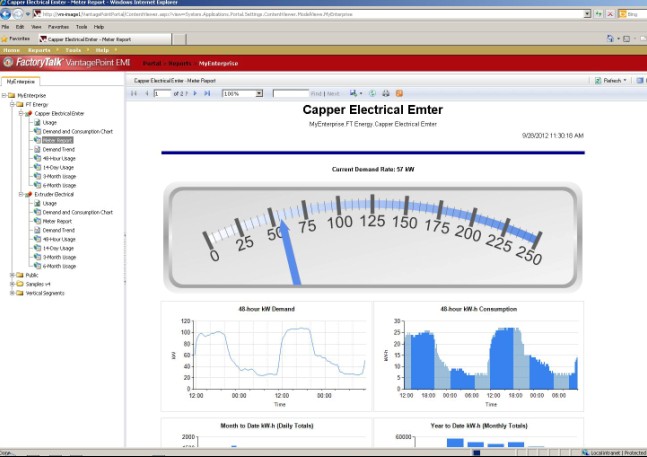Open the Favorites menu in browser

[x=59, y=27]
